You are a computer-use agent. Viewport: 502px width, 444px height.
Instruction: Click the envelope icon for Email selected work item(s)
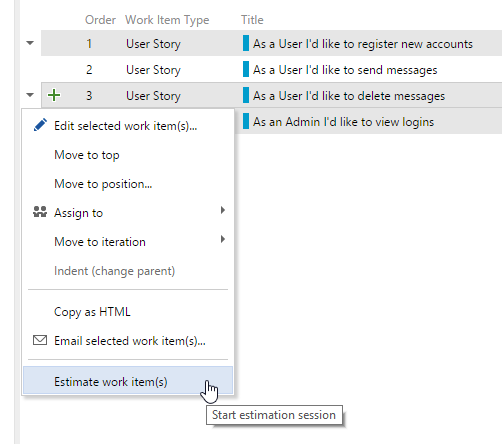tap(40, 340)
